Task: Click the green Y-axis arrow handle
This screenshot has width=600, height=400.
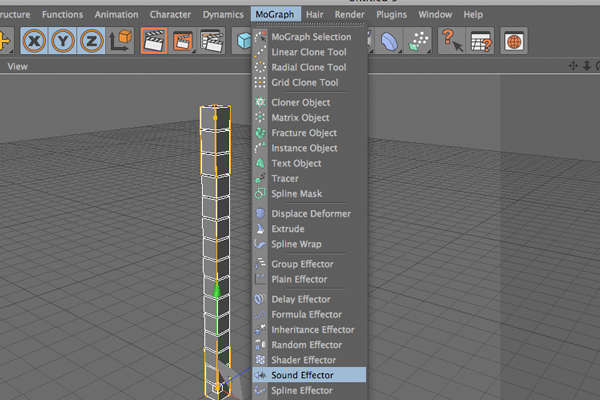Action: [x=217, y=289]
